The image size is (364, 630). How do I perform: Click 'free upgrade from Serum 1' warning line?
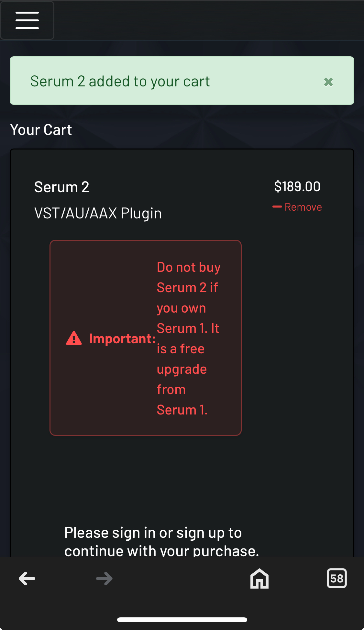182,379
